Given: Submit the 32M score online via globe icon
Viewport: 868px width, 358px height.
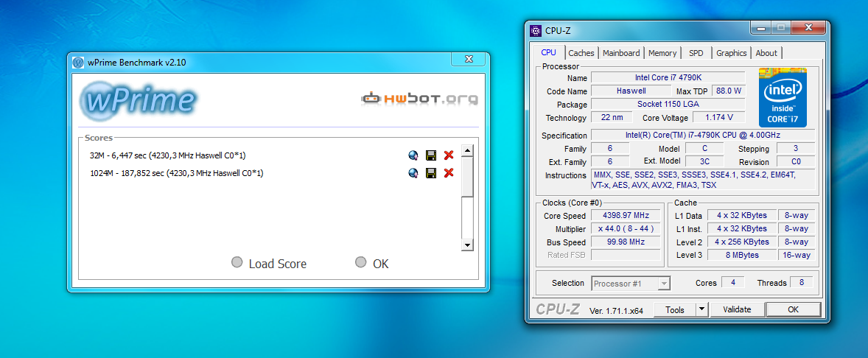Looking at the screenshot, I should coord(413,155).
